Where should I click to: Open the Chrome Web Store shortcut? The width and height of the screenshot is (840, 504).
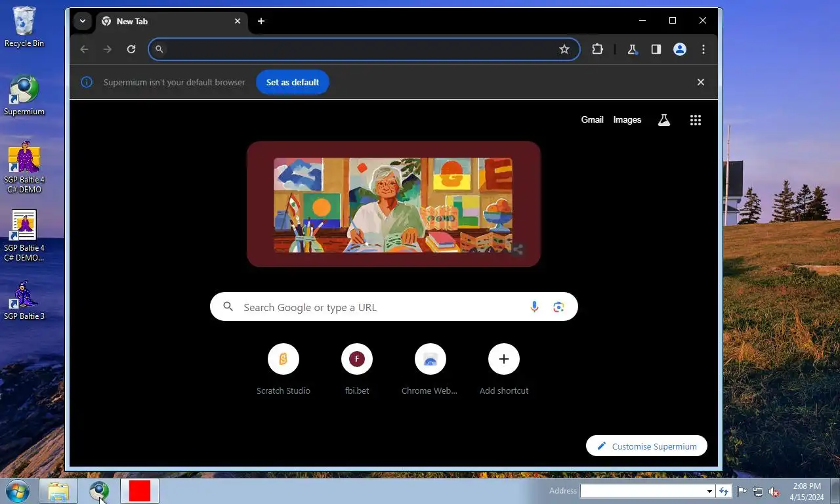(430, 369)
